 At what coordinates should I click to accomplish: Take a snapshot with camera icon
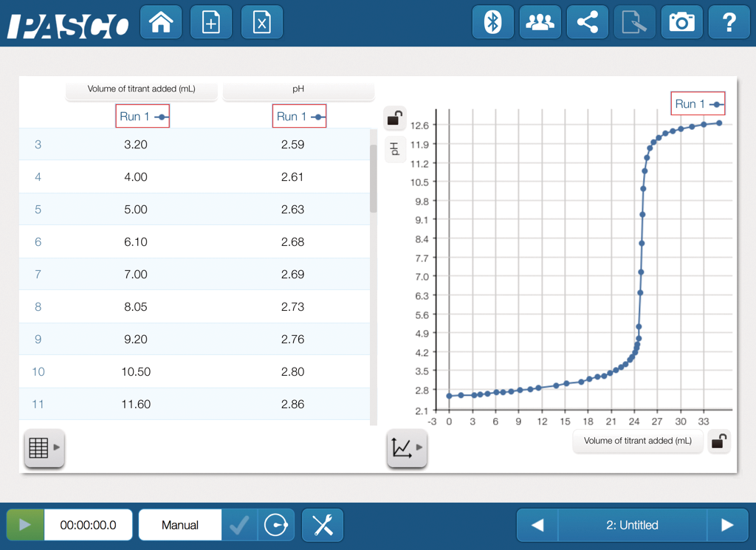(x=681, y=23)
